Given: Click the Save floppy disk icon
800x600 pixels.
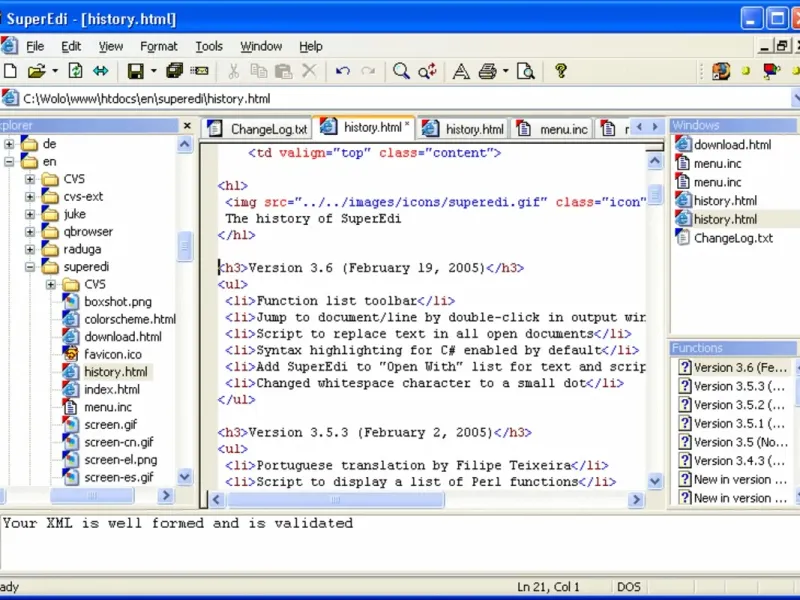Looking at the screenshot, I should 136,71.
